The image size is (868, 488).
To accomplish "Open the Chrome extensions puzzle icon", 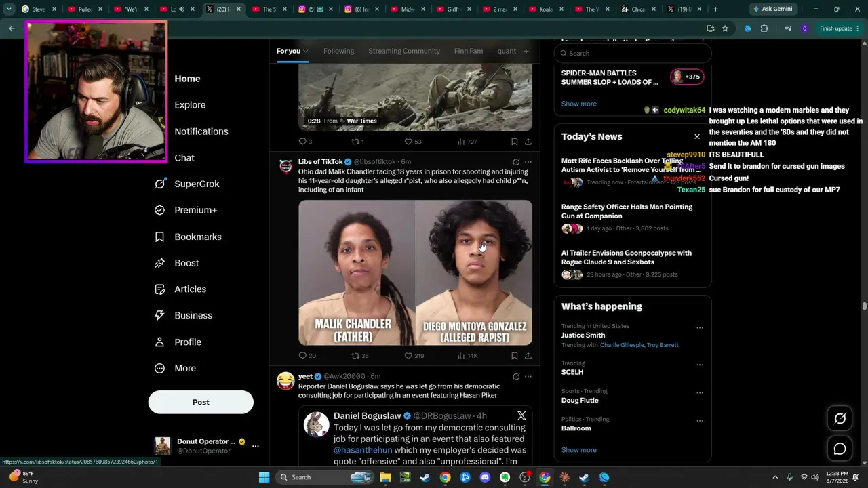I will (x=764, y=28).
